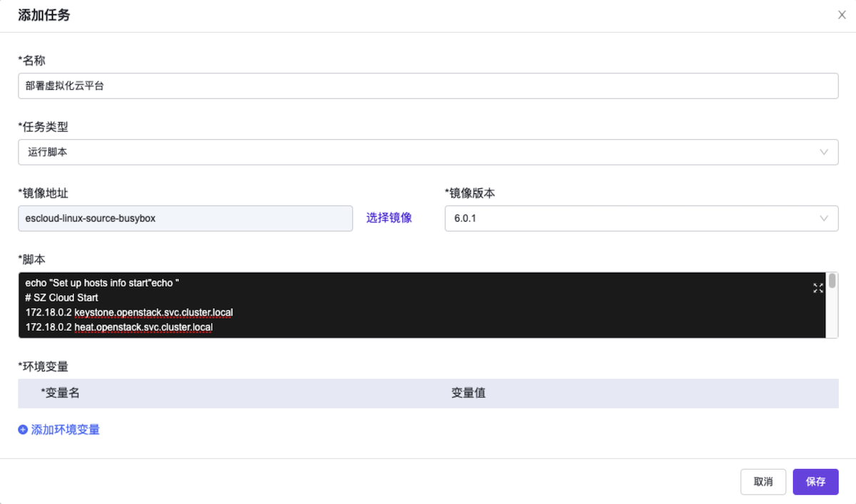Click the 变量值 column header
Screen dimensions: 856x504
tap(468, 393)
